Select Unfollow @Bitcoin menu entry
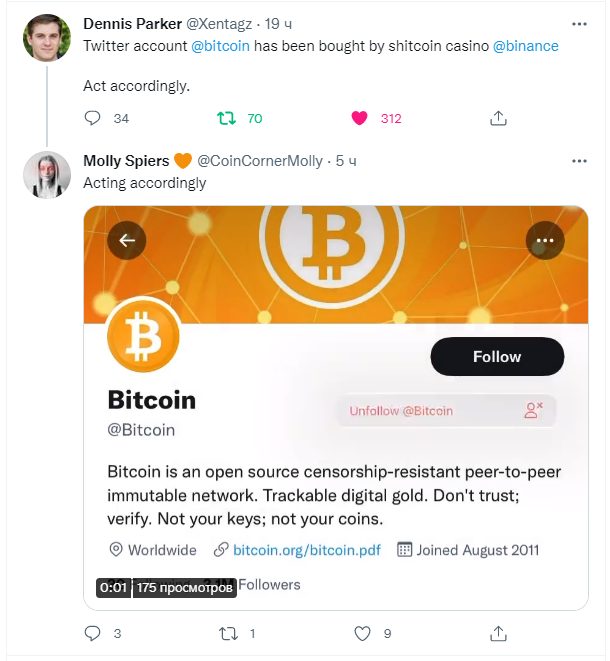610x661 pixels. tap(446, 411)
